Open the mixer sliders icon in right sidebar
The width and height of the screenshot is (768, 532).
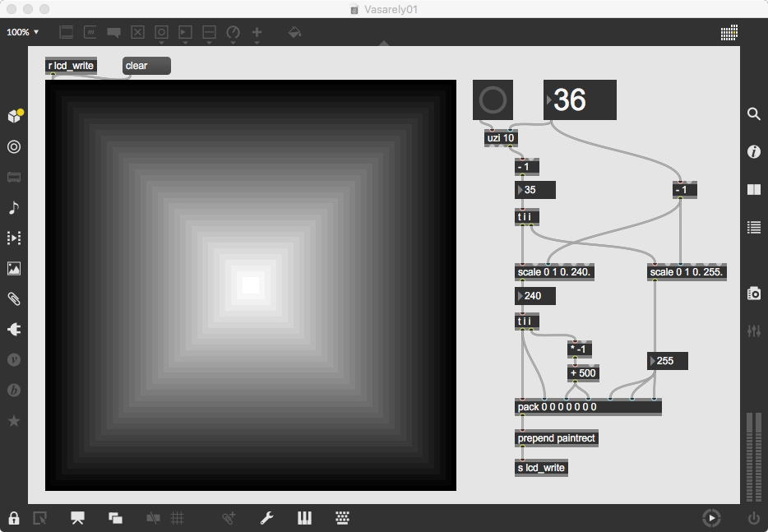754,331
